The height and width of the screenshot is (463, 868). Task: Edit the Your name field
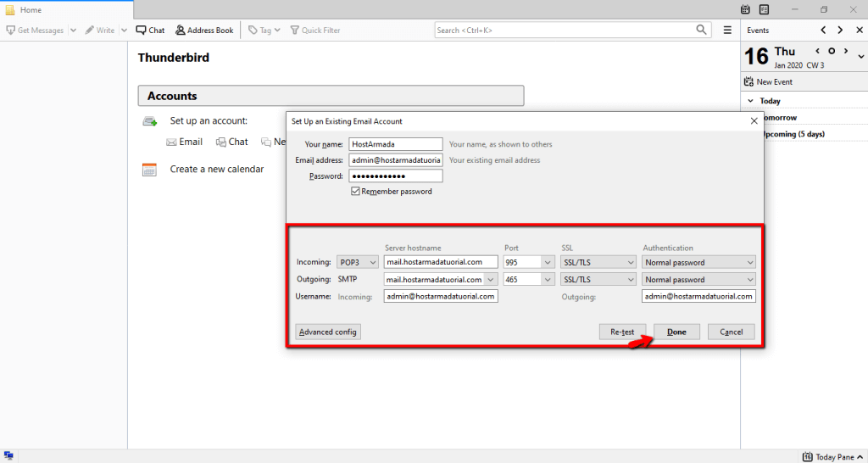(396, 144)
